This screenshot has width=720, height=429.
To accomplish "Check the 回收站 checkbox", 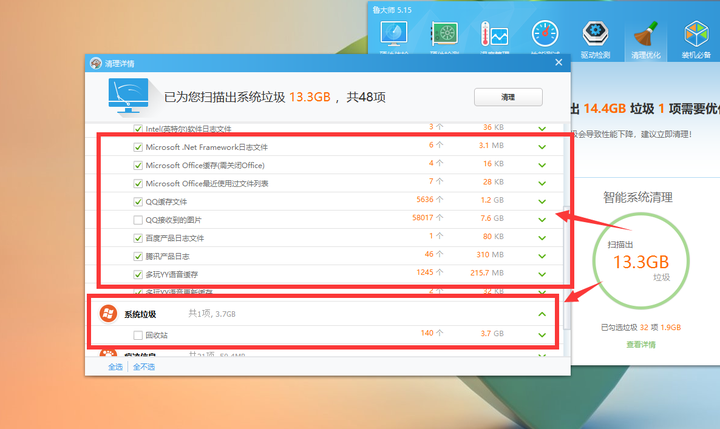I will click(x=138, y=335).
